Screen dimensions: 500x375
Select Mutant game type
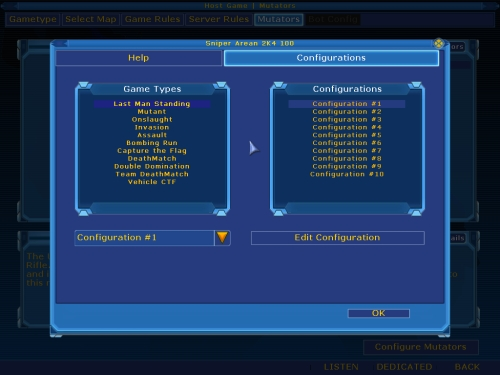click(152, 112)
